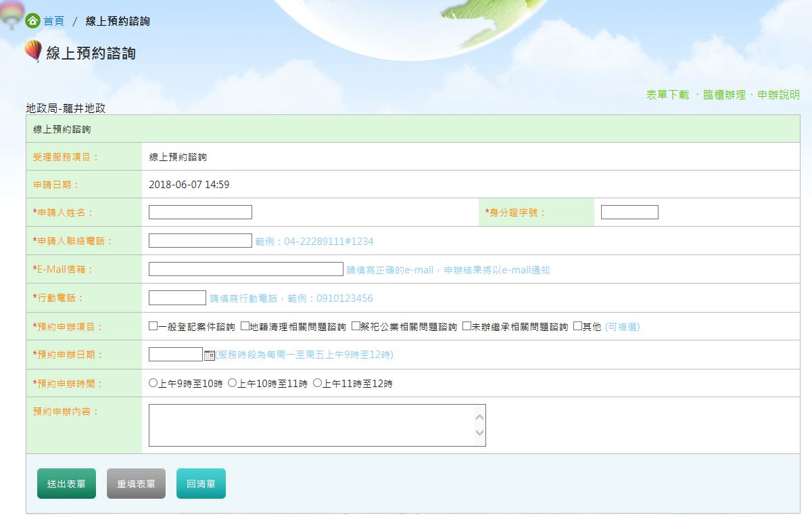
Task: Select 上午10時至11時 time slot
Action: 233,383
